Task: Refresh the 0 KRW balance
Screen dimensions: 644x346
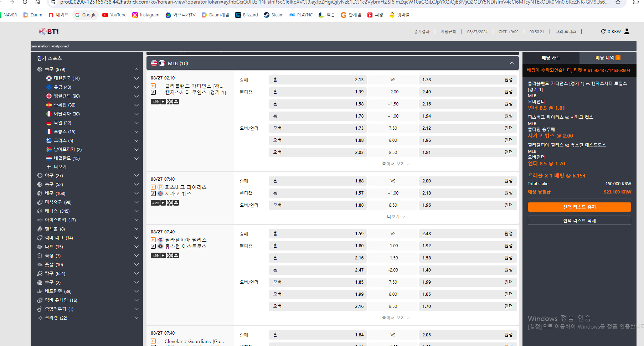Action: 603,31
